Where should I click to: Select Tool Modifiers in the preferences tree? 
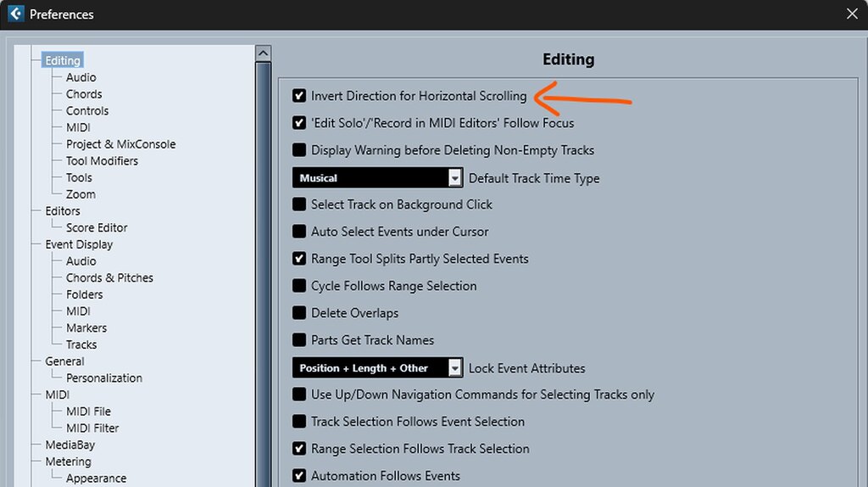tap(102, 161)
